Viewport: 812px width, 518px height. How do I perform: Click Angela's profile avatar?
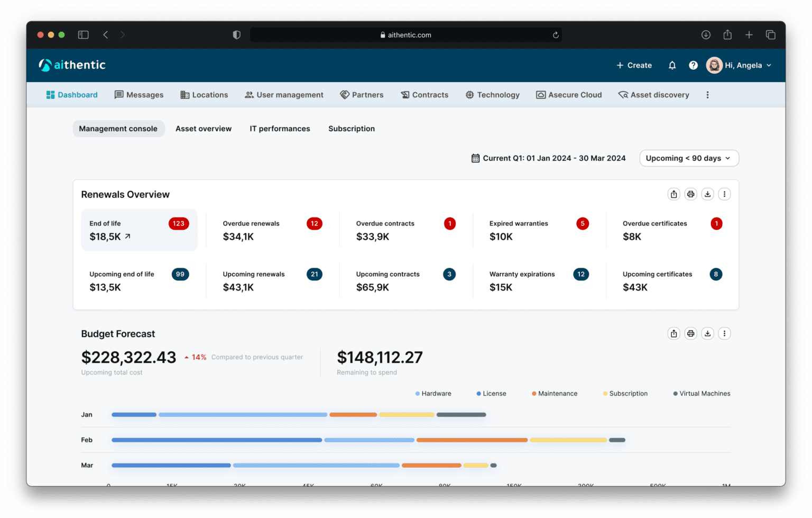714,65
